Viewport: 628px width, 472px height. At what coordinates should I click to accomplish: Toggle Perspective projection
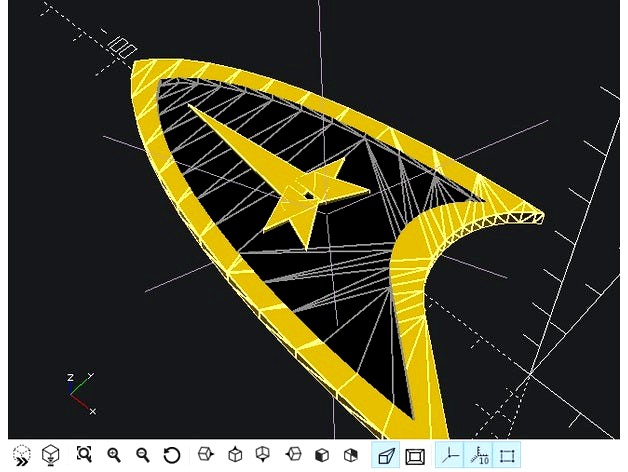coord(386,455)
